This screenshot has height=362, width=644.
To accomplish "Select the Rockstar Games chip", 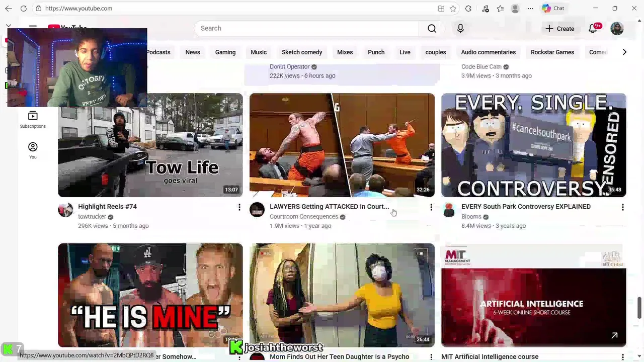I will click(552, 52).
